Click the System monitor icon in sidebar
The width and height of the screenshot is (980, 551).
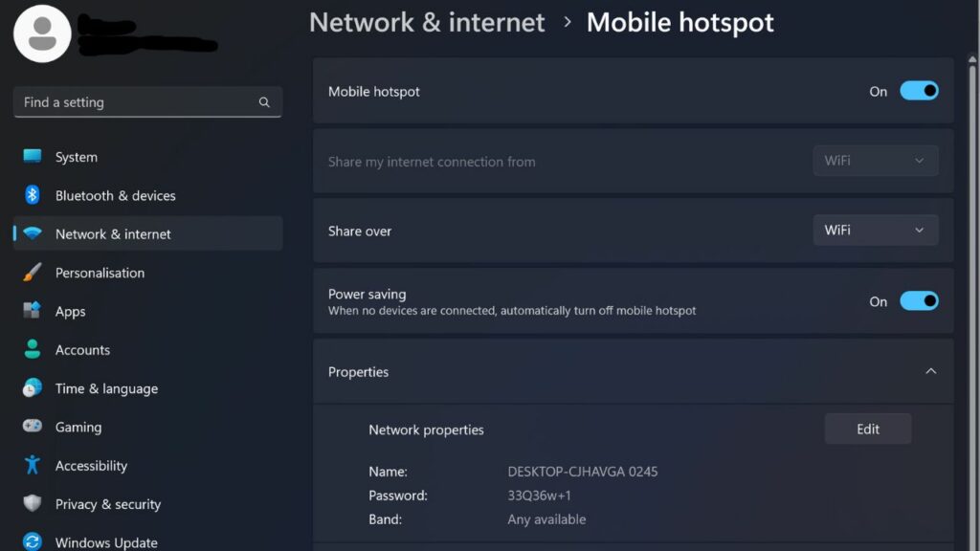33,157
